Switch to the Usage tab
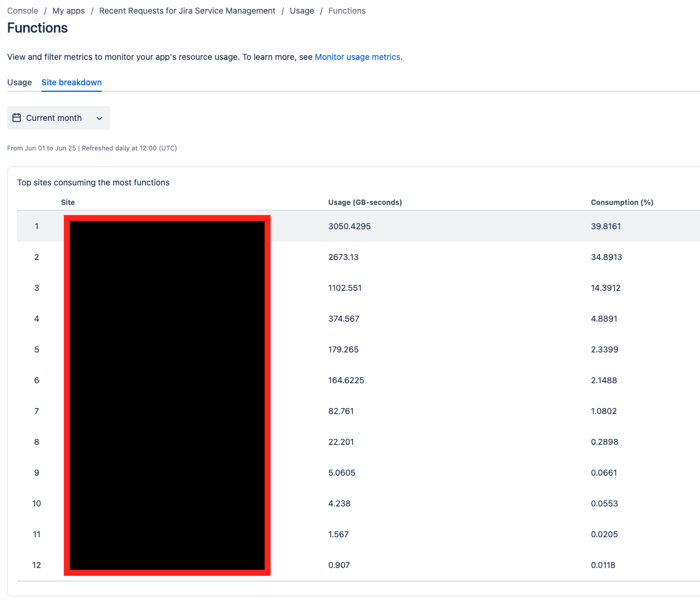This screenshot has width=700, height=600. [x=20, y=82]
